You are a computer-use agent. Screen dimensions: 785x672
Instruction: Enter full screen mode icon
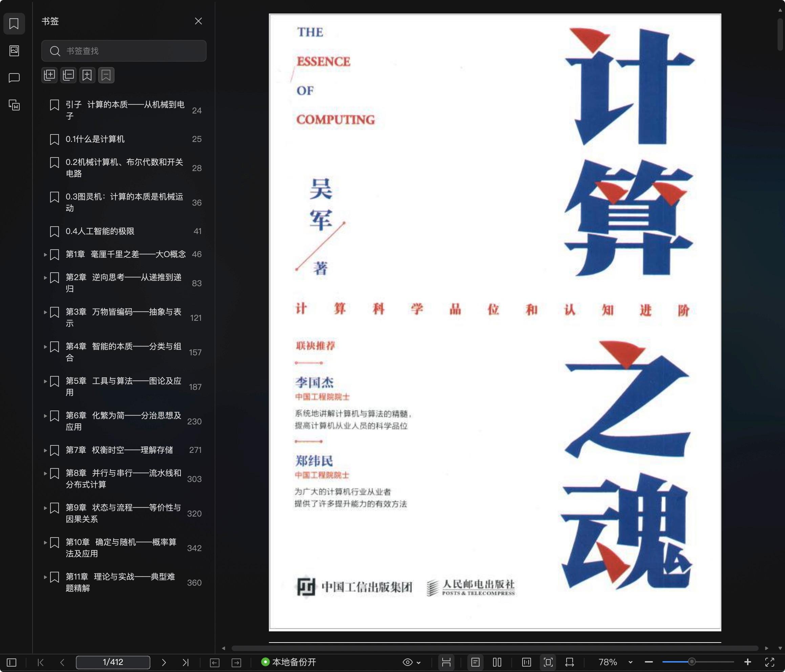pos(769,662)
